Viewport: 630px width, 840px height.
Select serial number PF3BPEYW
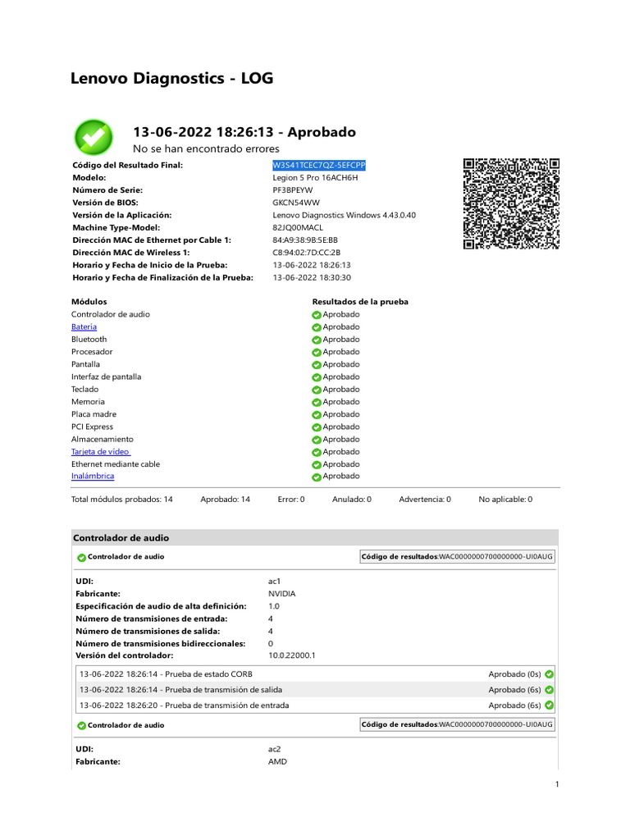pos(293,190)
